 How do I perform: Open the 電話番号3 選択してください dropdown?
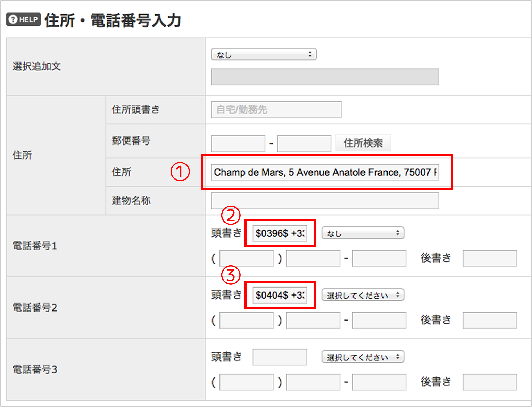click(x=363, y=357)
